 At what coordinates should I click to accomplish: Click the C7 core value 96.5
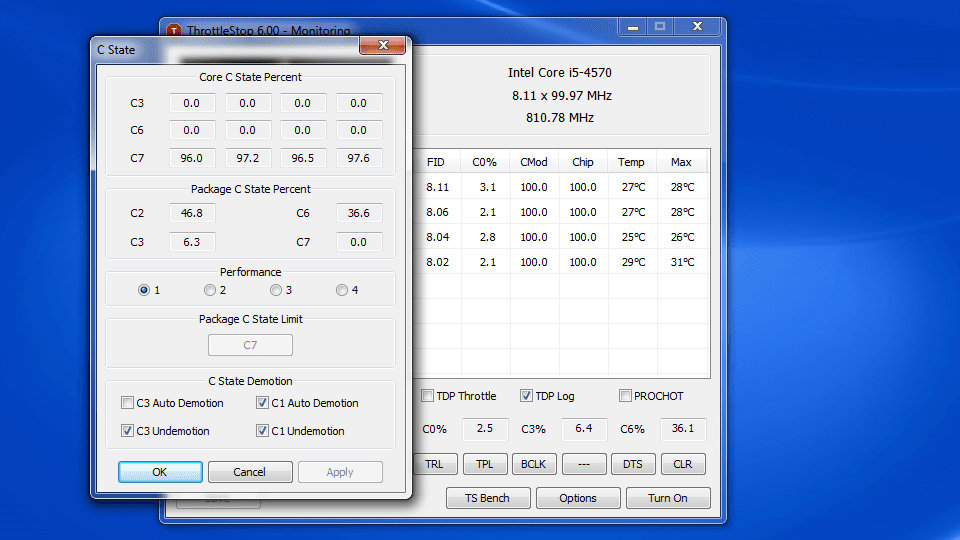(x=302, y=158)
